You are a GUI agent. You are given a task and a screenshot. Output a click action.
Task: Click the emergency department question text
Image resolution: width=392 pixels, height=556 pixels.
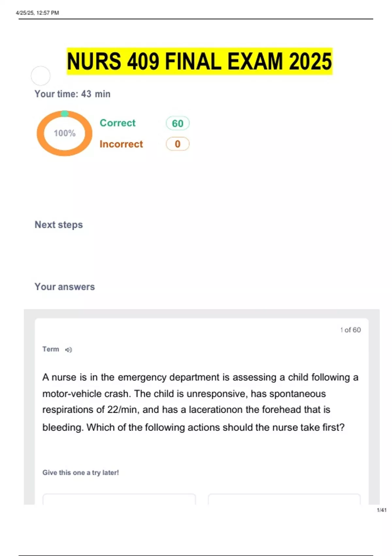click(200, 402)
